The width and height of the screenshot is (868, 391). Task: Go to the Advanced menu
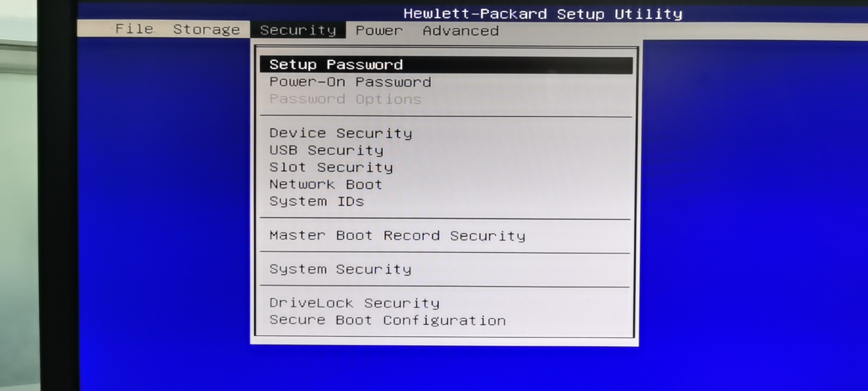pos(461,31)
